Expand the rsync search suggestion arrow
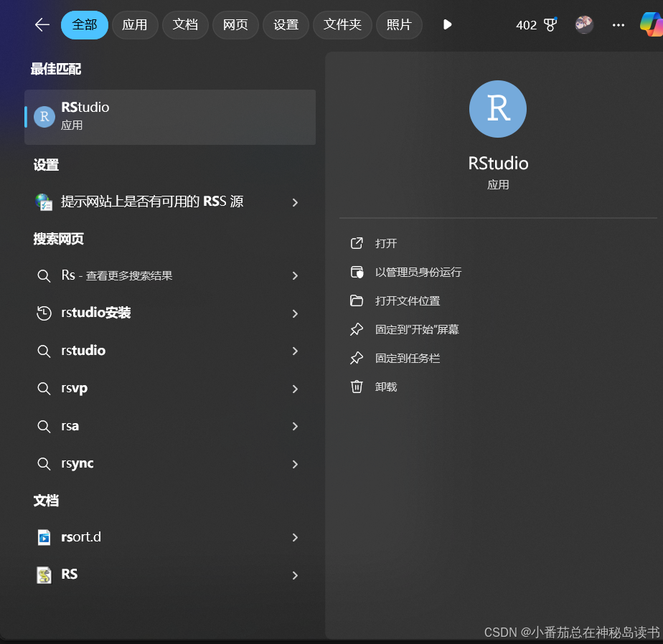The width and height of the screenshot is (663, 644). click(295, 464)
